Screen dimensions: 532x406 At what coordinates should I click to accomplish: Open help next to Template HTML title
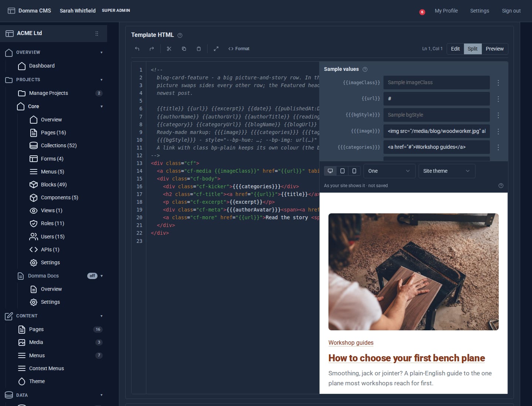coord(180,35)
